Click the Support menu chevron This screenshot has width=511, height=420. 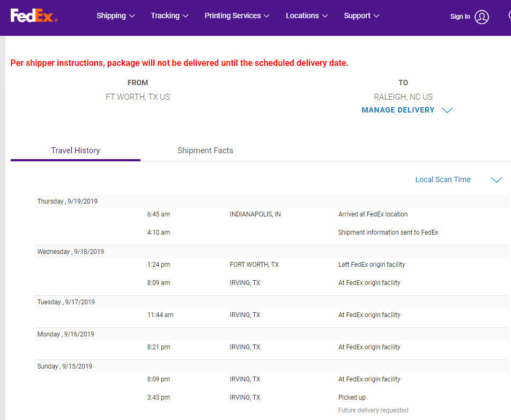pos(376,16)
